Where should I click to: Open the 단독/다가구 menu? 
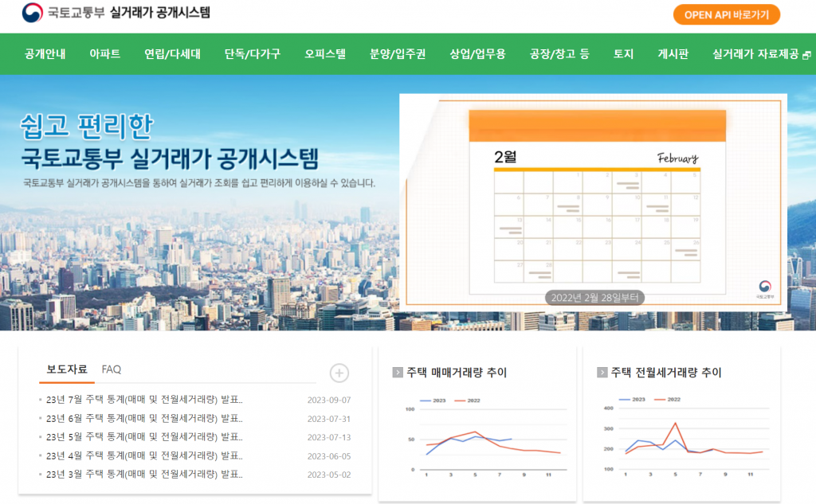click(x=253, y=54)
